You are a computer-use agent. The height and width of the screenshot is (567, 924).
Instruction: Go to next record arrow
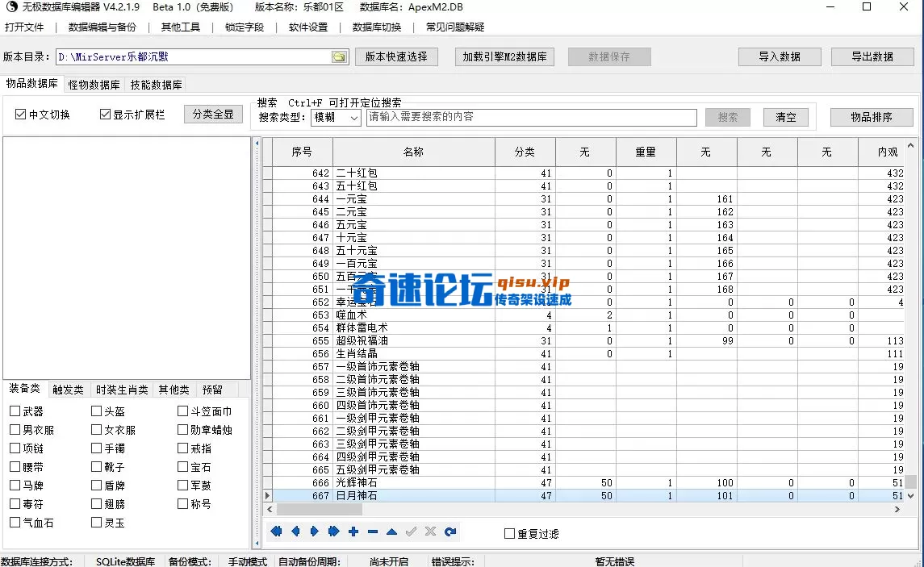[315, 532]
